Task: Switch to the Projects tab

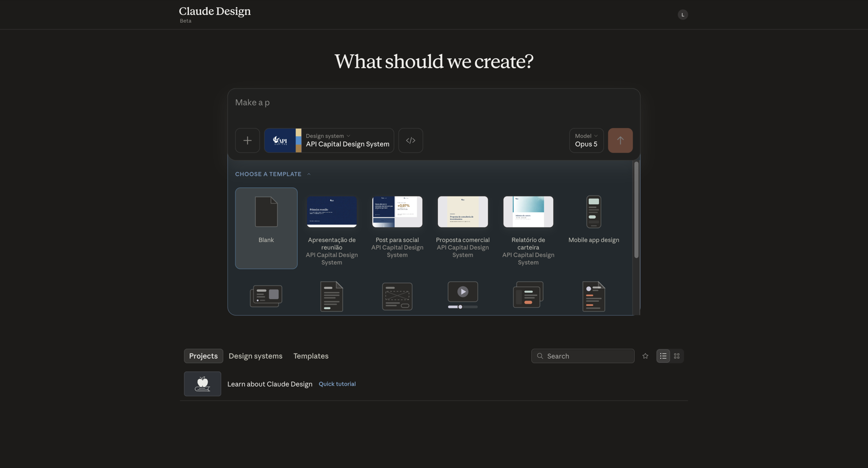Action: 203,356
